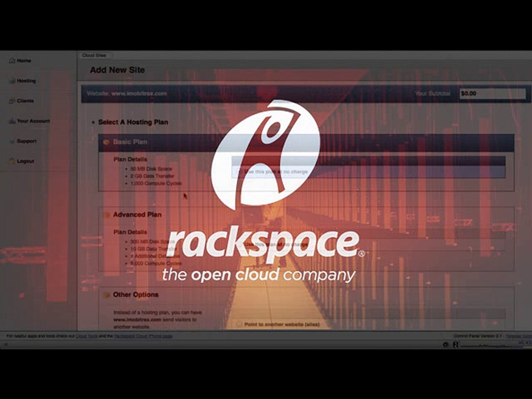
Task: Open the Hosting sidebar item
Action: 26,81
